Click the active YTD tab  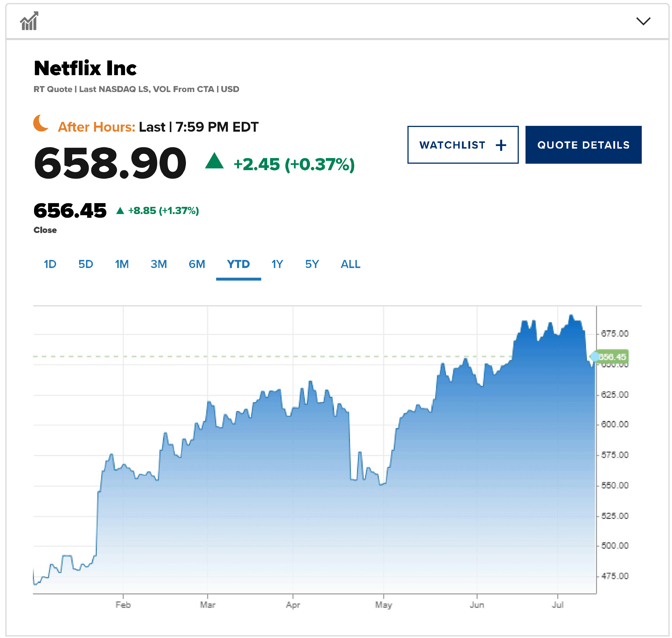click(x=238, y=264)
